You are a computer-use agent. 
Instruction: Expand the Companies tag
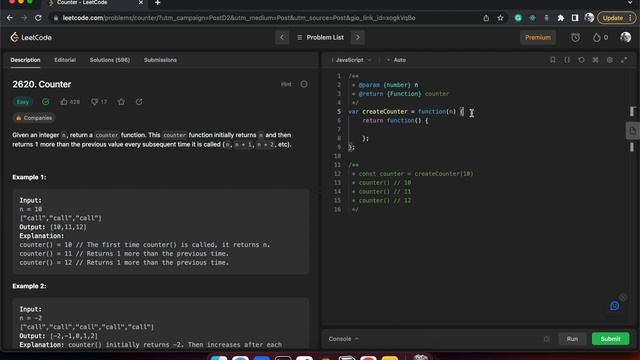click(34, 118)
